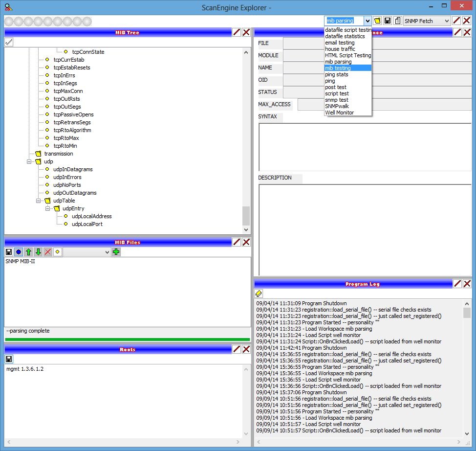Click the green down arrow in MIB Files
476x451 pixels.
[38, 252]
